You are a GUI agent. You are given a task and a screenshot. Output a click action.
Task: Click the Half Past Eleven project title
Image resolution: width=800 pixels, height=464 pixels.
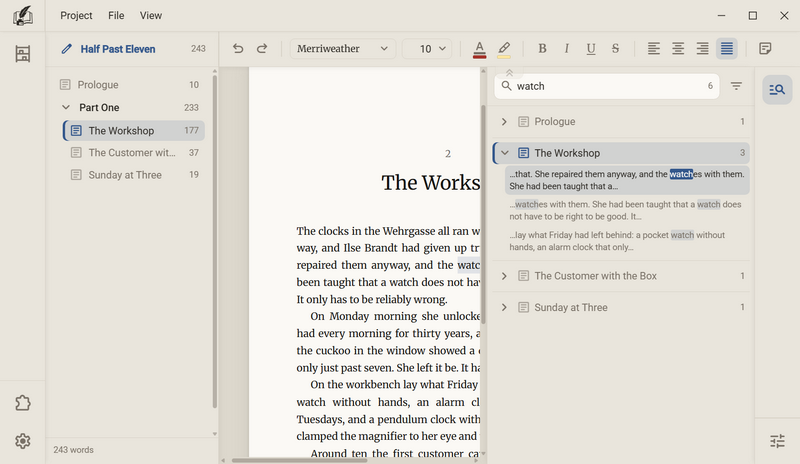118,49
